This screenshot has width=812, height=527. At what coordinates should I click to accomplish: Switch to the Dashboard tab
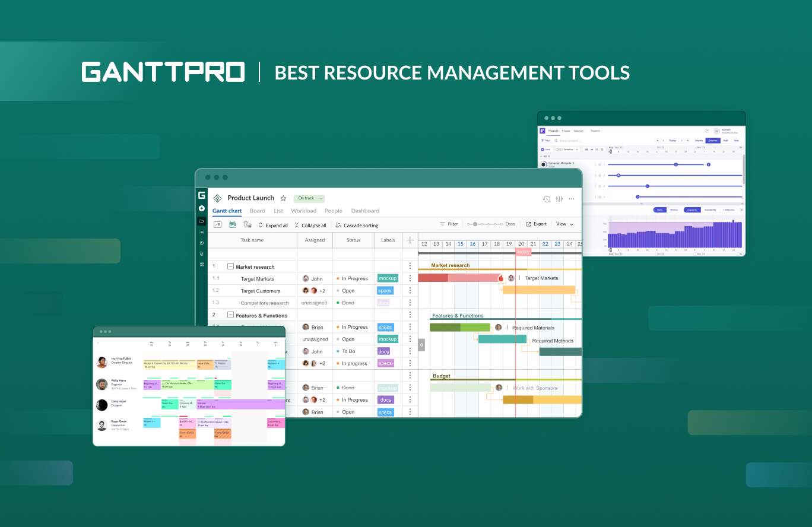[365, 211]
